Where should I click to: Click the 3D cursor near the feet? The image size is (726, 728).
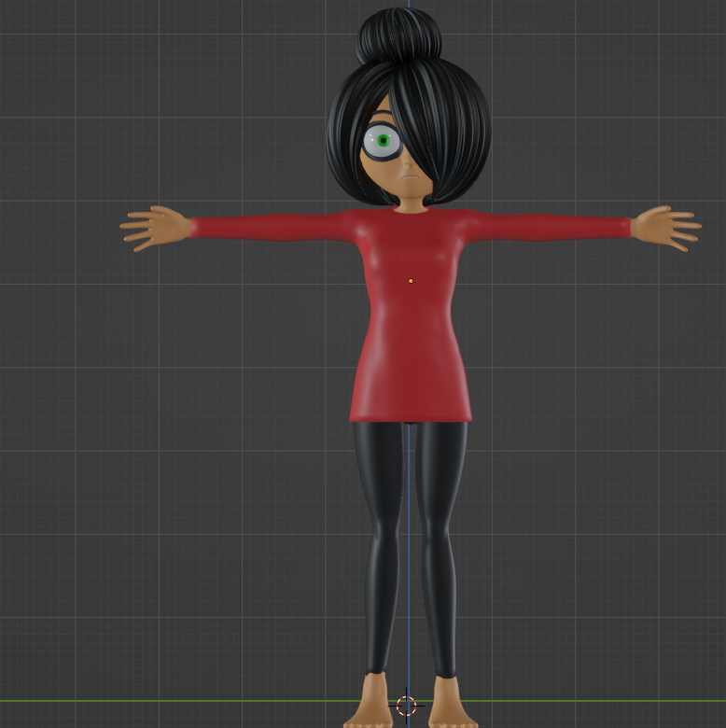point(406,706)
